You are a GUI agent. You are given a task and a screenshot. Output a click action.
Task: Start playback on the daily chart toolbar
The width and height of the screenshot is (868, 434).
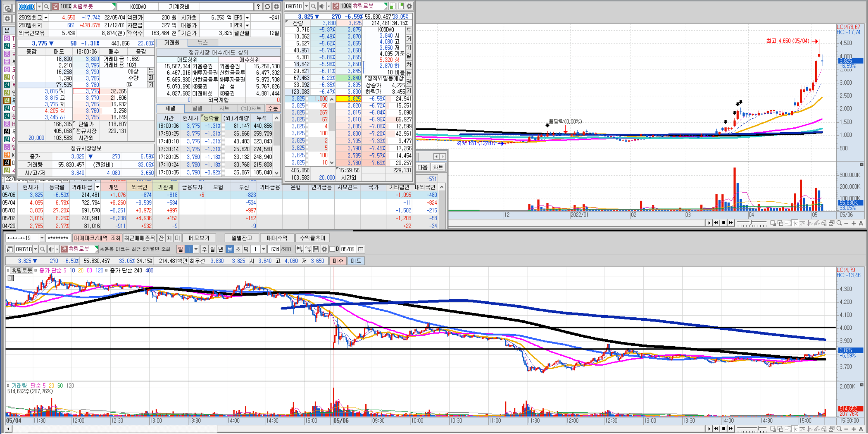[x=709, y=223]
